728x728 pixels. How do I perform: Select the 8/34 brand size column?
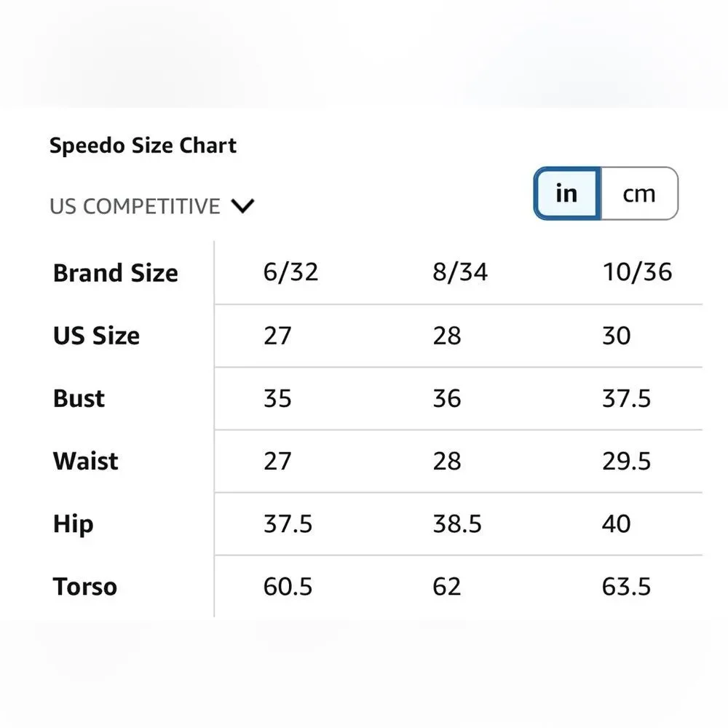click(460, 272)
